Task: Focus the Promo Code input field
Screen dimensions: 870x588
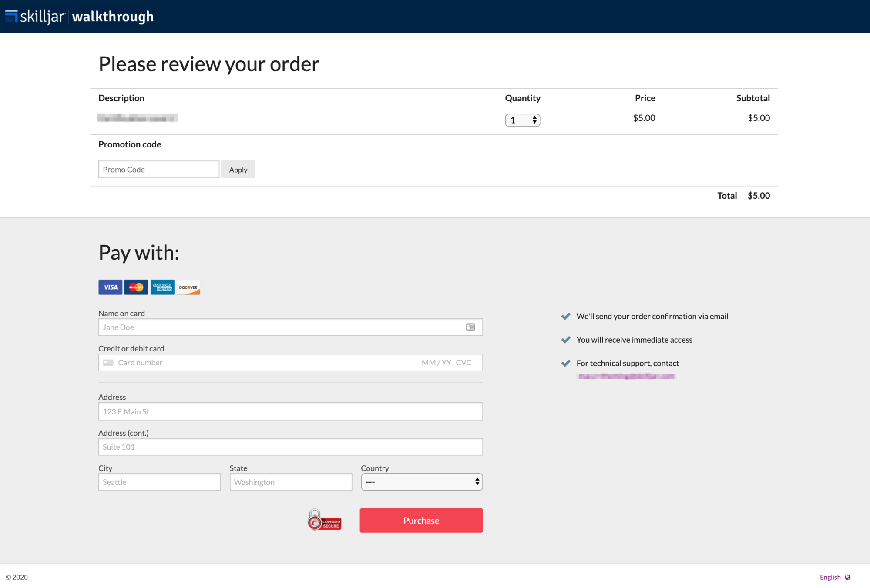Action: (158, 170)
